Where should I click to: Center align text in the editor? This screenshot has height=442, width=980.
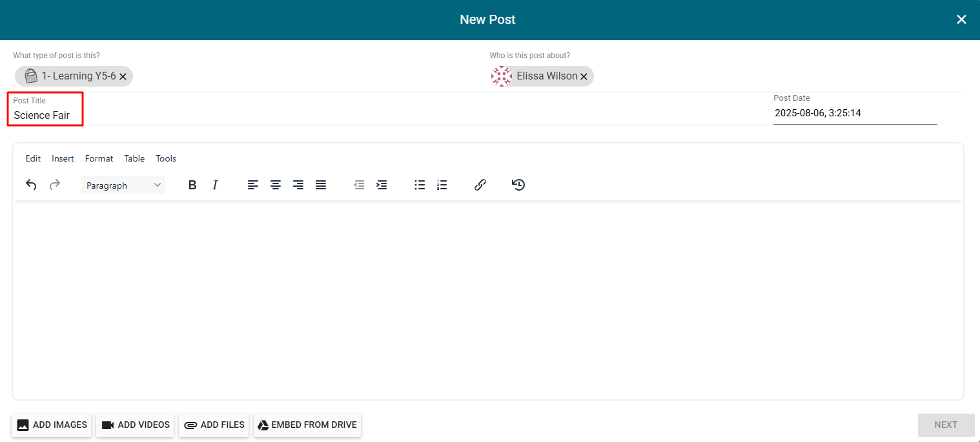[276, 185]
